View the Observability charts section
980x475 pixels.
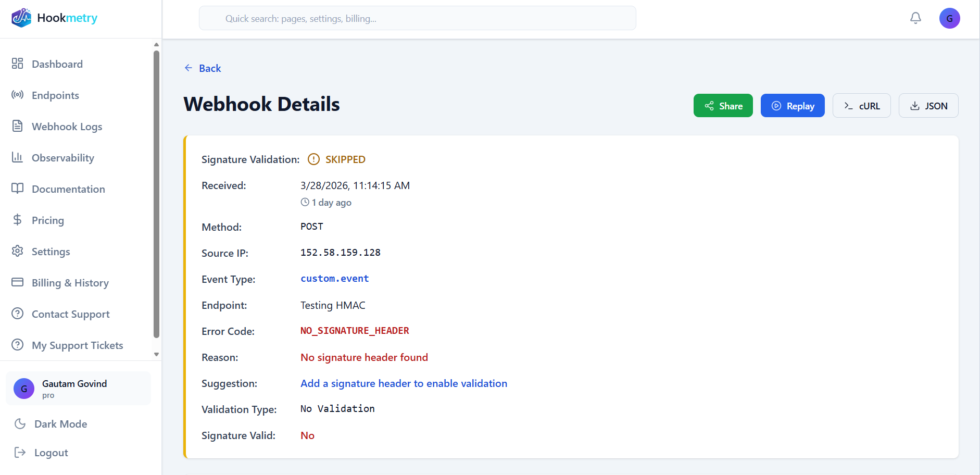pyautogui.click(x=63, y=157)
